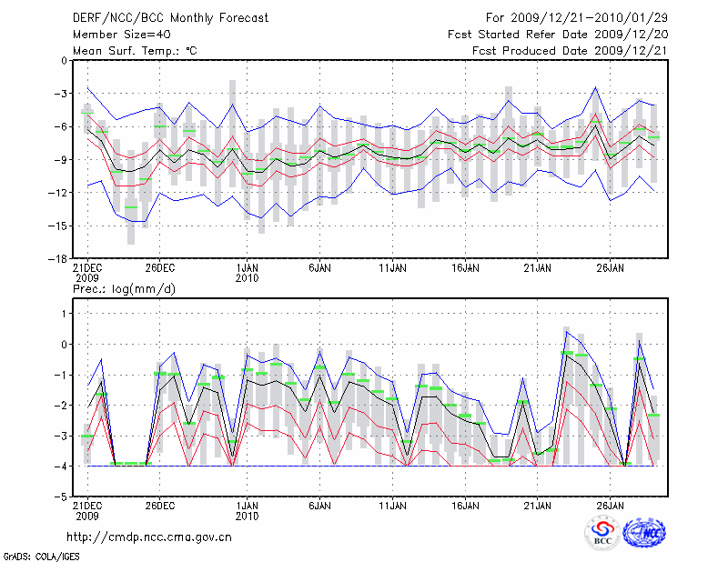Viewport: 728px width, 562px height.
Task: Select the Mean Surf. Temp. label
Action: tap(135, 51)
